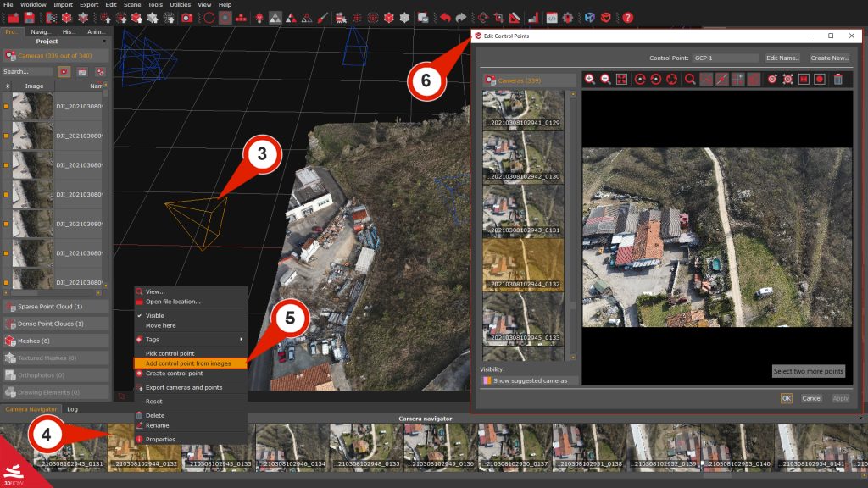Toggle diagonal line icon in control point toolbar
Viewport: 868px width, 488px height.
(x=722, y=79)
